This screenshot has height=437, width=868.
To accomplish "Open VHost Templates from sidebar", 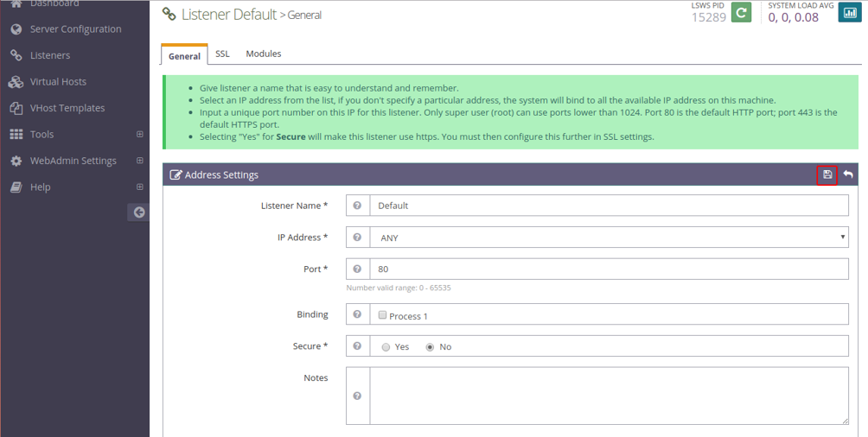I will pos(67,108).
